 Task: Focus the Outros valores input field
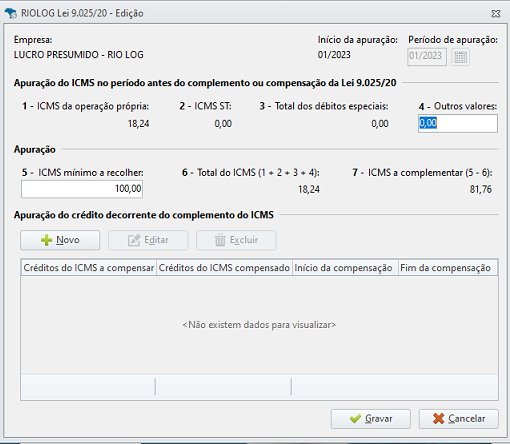tap(458, 123)
